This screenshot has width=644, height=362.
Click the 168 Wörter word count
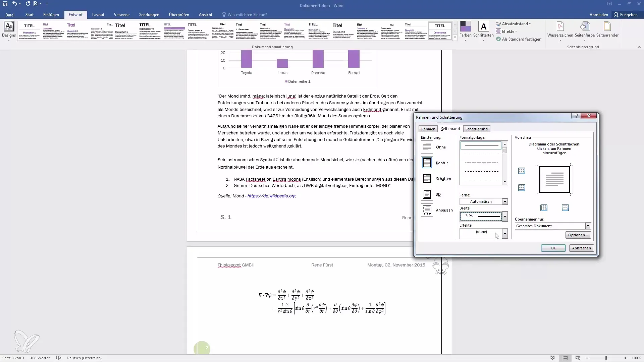[x=40, y=358]
